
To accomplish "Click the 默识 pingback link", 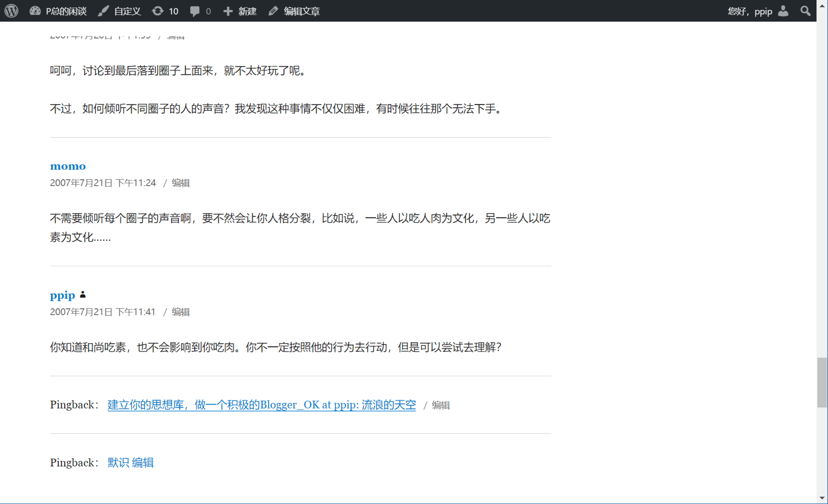I will point(117,462).
